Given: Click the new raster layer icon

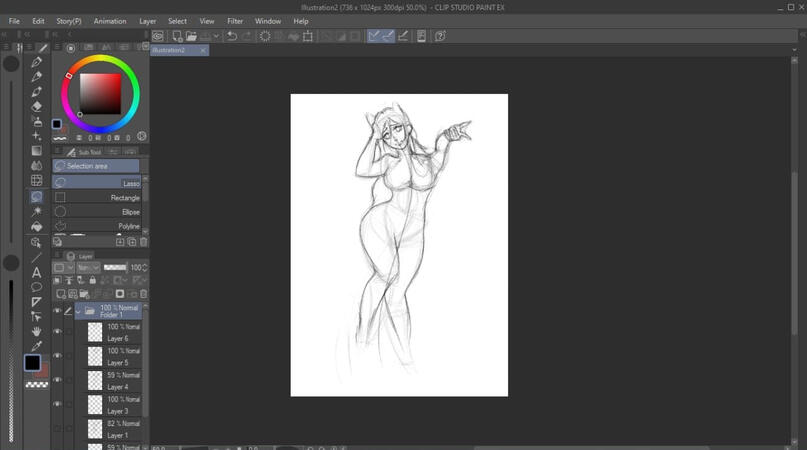Looking at the screenshot, I should point(61,294).
